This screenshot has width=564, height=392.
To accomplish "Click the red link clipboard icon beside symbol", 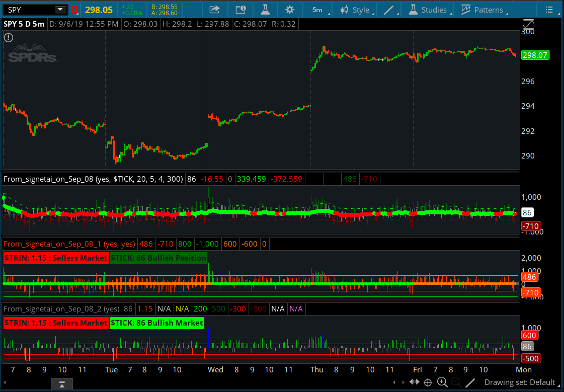I will point(74,10).
